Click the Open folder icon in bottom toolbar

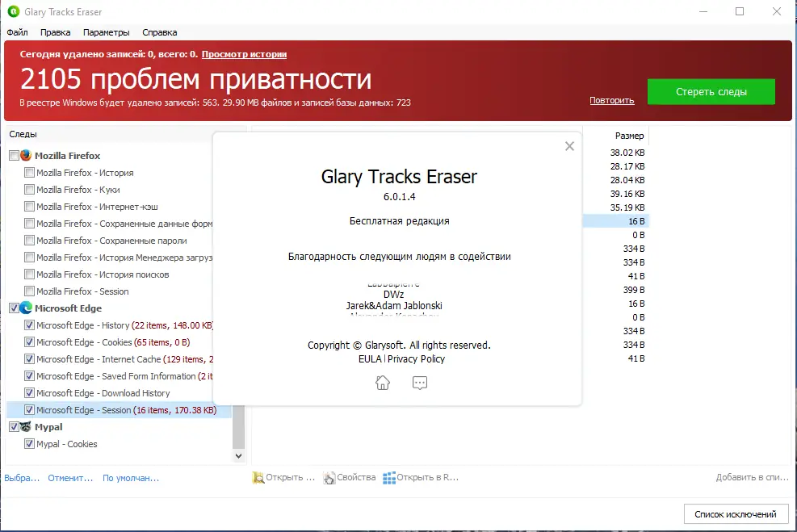coord(258,478)
